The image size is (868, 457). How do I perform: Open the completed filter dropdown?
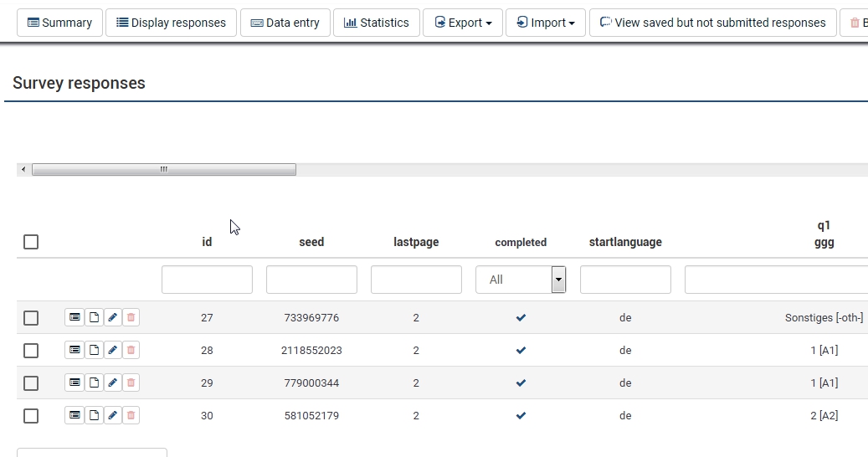[x=521, y=280]
